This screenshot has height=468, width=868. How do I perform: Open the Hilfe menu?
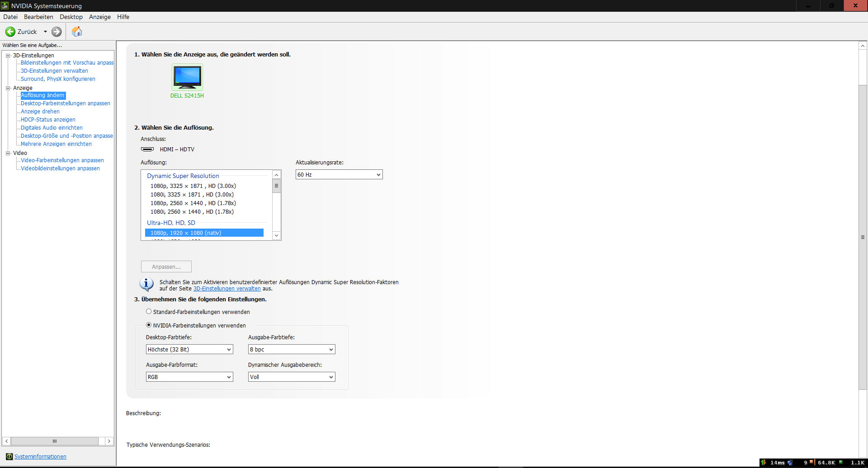pos(123,17)
